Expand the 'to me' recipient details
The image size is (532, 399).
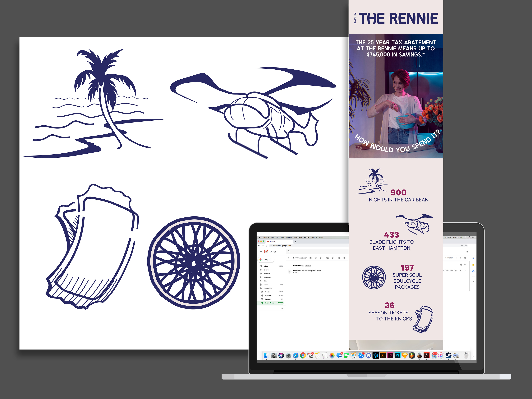[298, 273]
